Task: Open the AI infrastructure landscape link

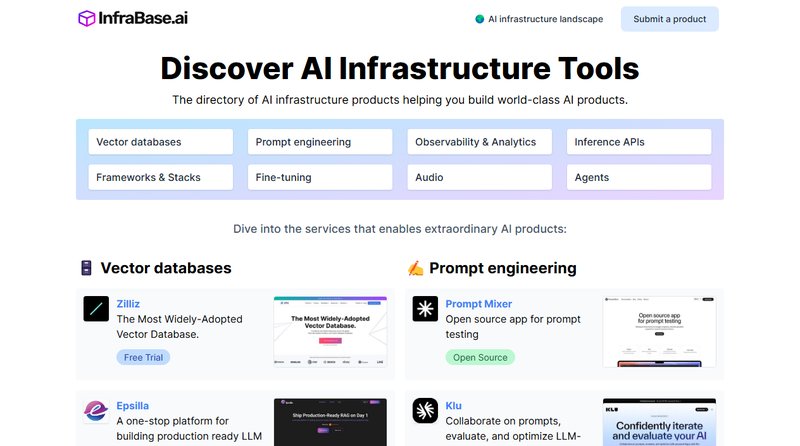Action: point(545,19)
